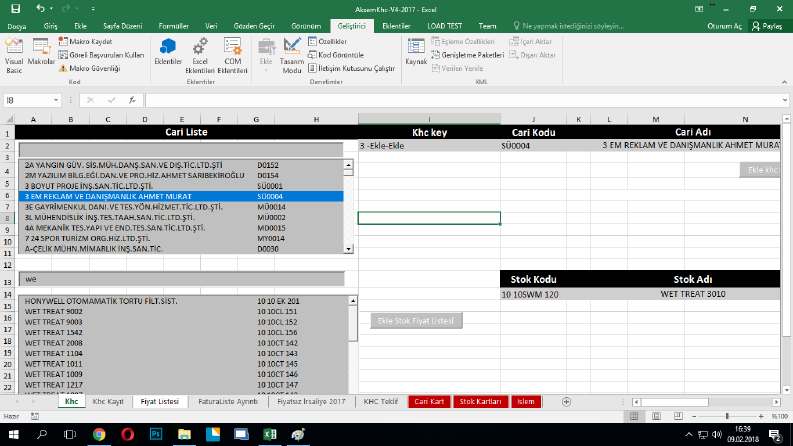Toggle Tasarım Modu design mode
The image size is (793, 446).
pos(292,56)
